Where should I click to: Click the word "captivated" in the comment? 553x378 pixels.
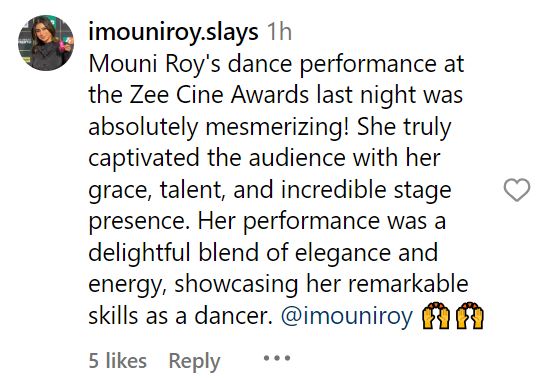[144, 158]
